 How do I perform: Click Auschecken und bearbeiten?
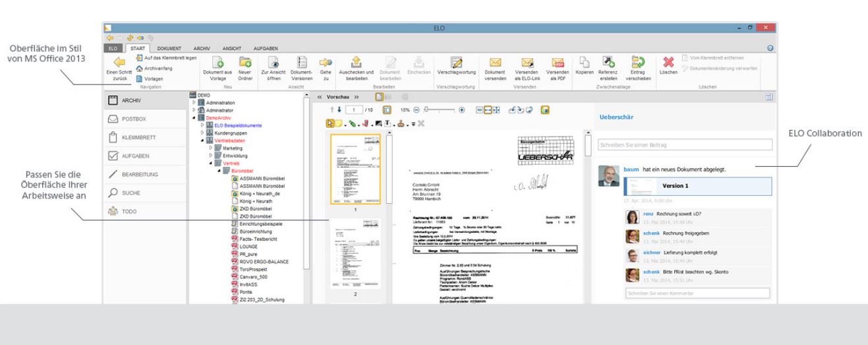click(356, 69)
